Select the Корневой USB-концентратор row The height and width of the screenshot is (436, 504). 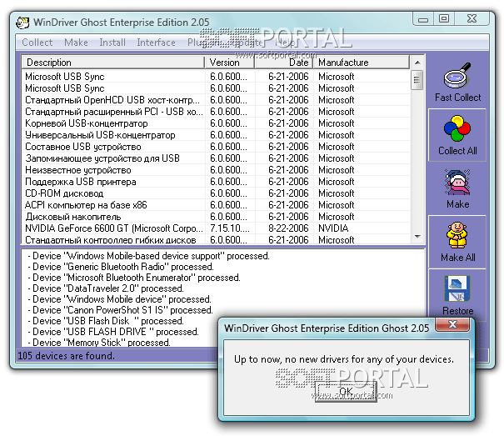pos(216,123)
